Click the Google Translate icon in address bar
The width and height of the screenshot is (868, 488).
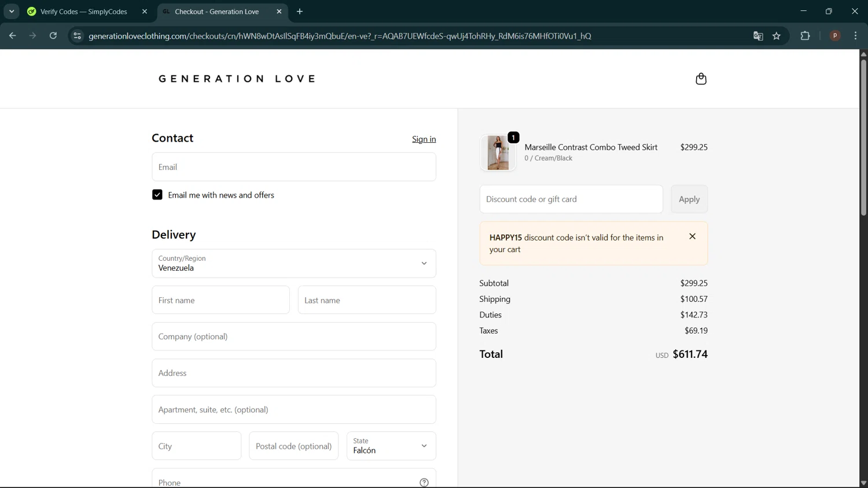758,36
